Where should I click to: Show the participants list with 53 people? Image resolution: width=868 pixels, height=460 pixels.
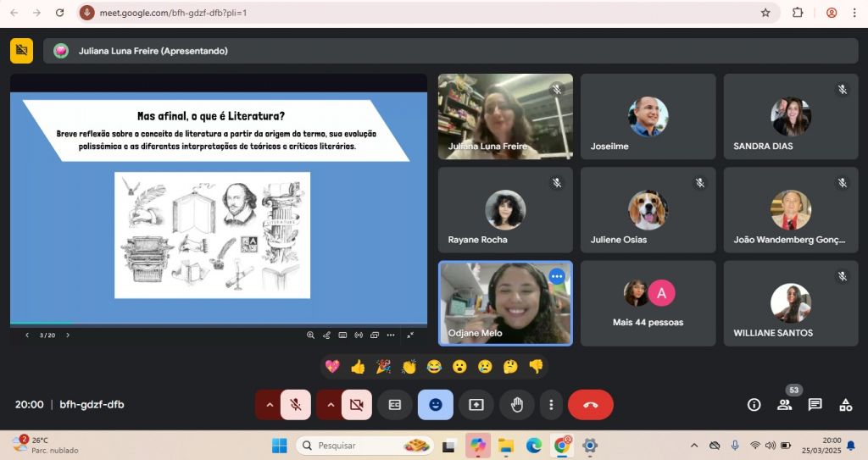(784, 405)
